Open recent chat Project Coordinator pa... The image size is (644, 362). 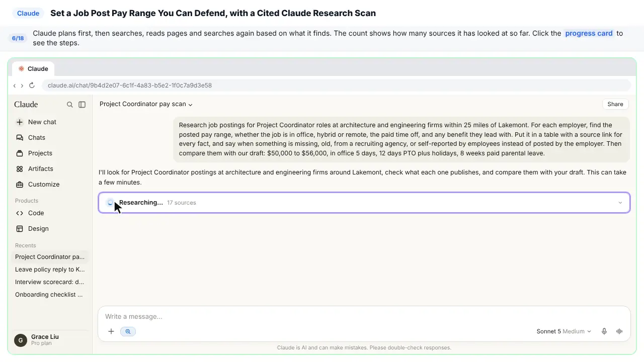tap(50, 257)
